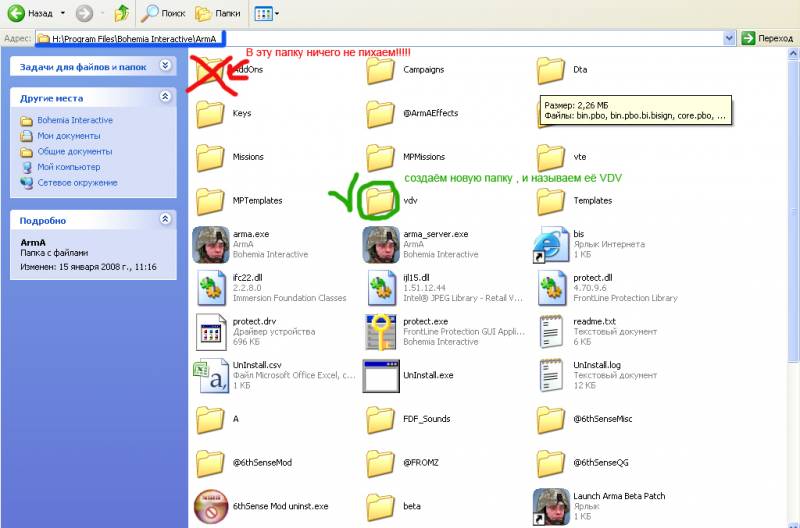
Task: Select the protect.dll file icon
Action: [x=552, y=288]
